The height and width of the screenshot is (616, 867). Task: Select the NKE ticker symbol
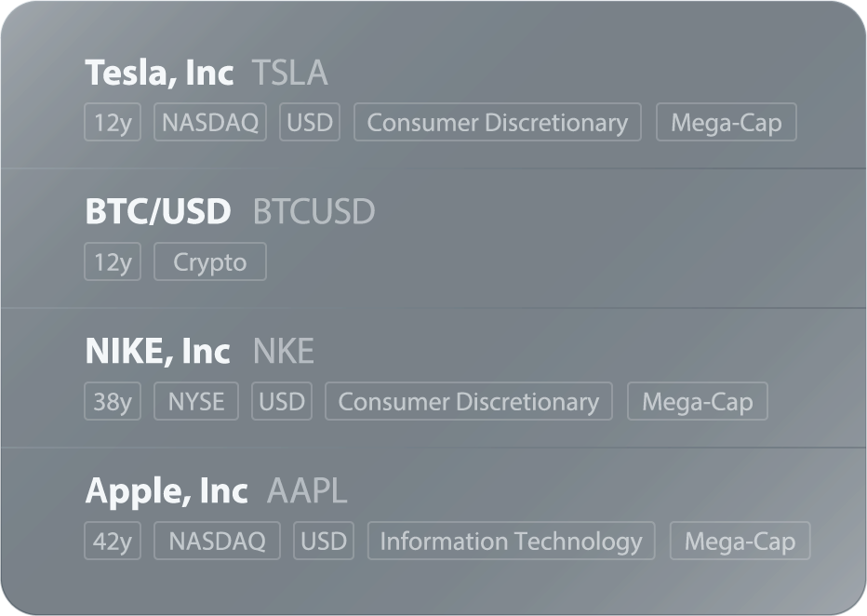[283, 351]
